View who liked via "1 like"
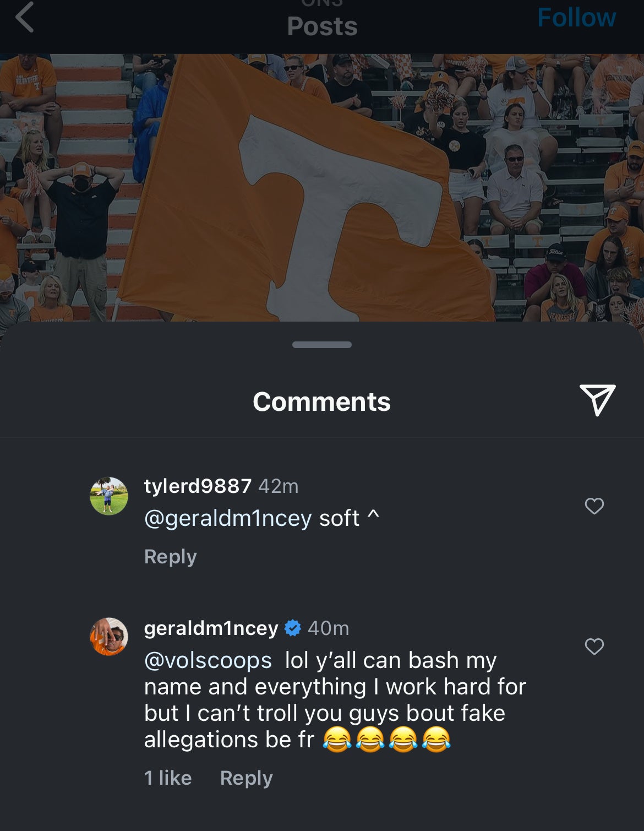644x831 pixels. click(x=168, y=778)
